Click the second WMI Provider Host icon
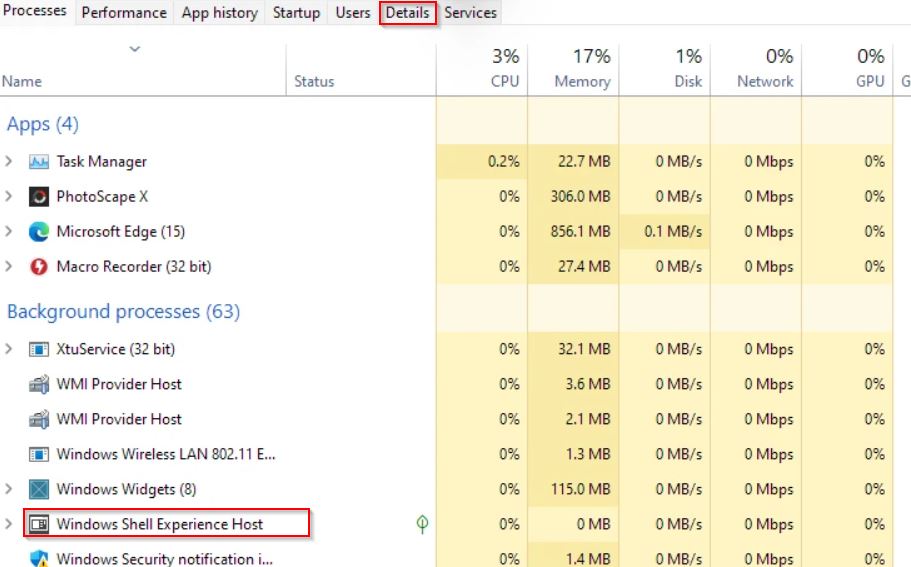Screen dimensions: 911x567 [39, 419]
